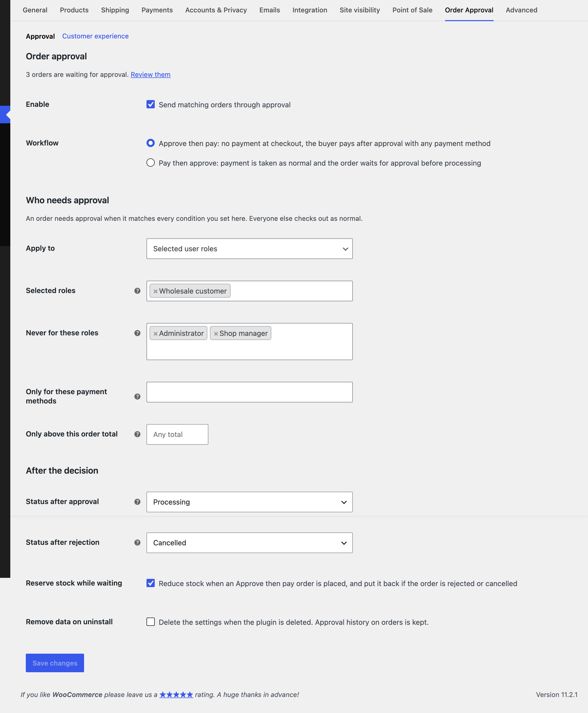The image size is (588, 713).
Task: Select the Approval sub-section
Action: coord(40,36)
